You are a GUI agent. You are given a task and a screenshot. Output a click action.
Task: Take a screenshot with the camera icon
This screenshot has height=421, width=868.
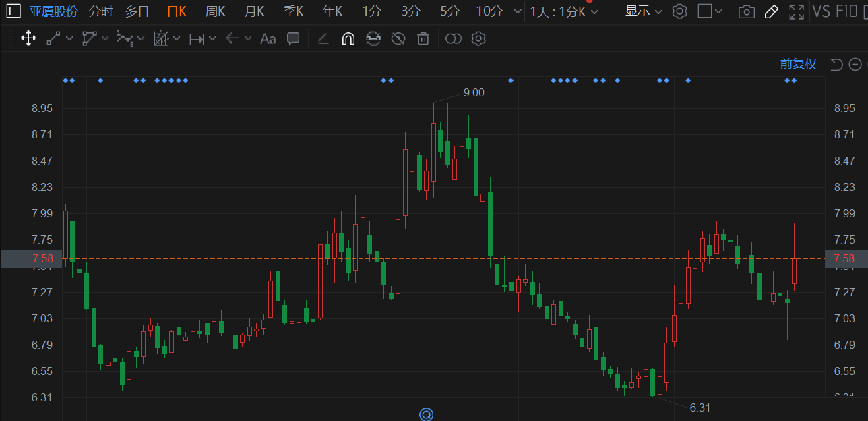click(746, 11)
